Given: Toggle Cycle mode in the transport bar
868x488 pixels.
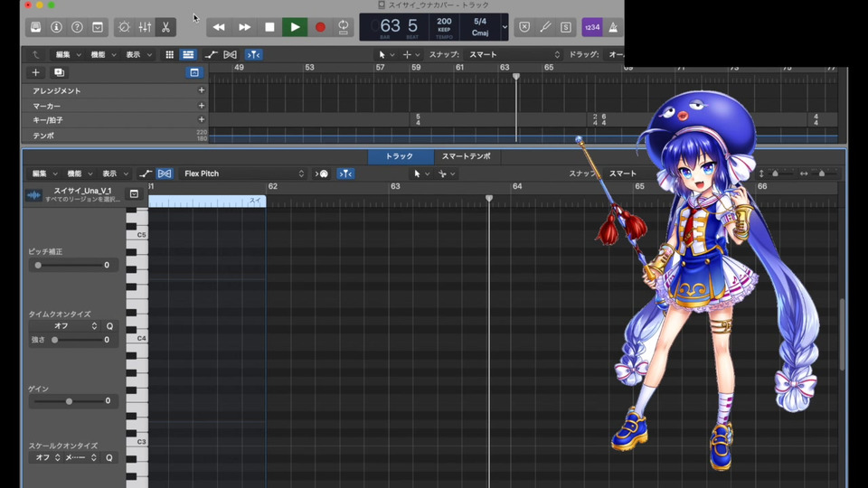Looking at the screenshot, I should click(x=344, y=27).
